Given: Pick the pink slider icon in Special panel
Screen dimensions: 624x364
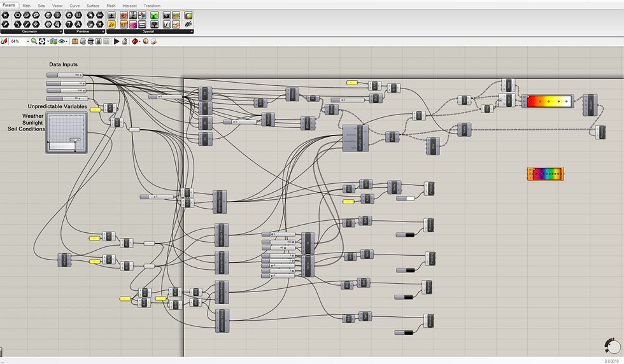Looking at the screenshot, I should pos(133,24).
